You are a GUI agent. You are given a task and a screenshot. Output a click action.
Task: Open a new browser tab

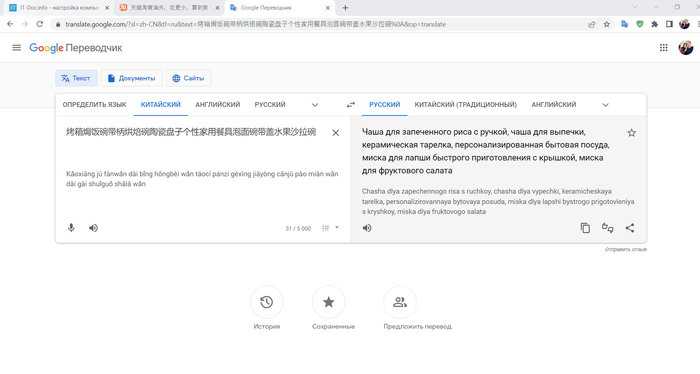coord(345,8)
